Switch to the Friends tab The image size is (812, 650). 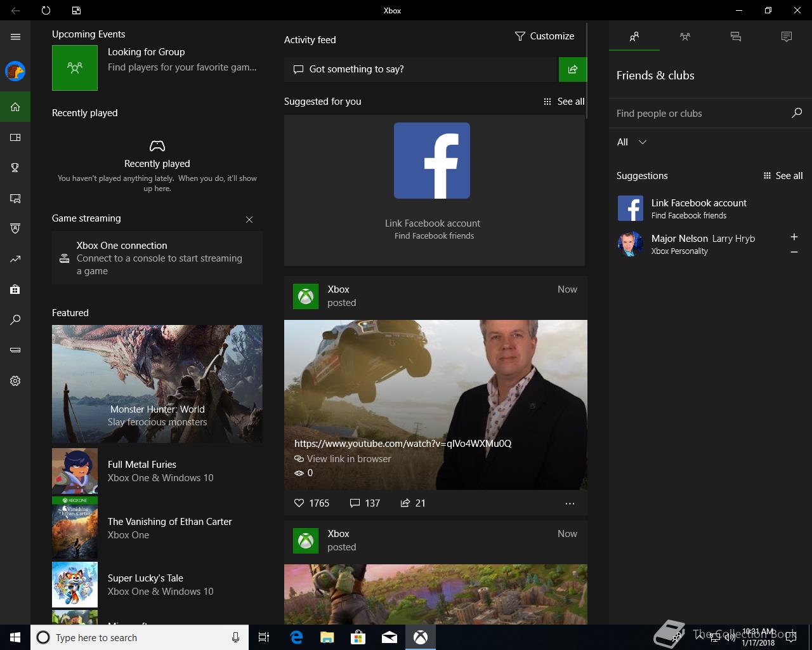[x=634, y=37]
